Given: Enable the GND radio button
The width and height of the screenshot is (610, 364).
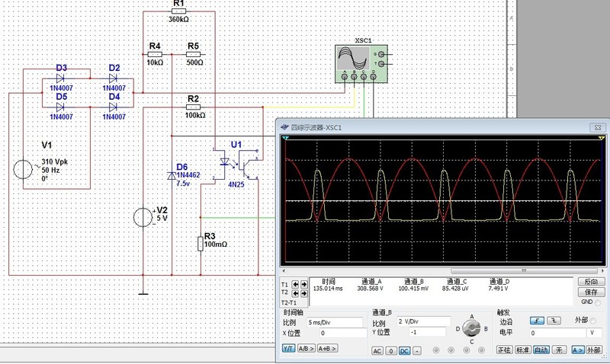Looking at the screenshot, I should (599, 302).
